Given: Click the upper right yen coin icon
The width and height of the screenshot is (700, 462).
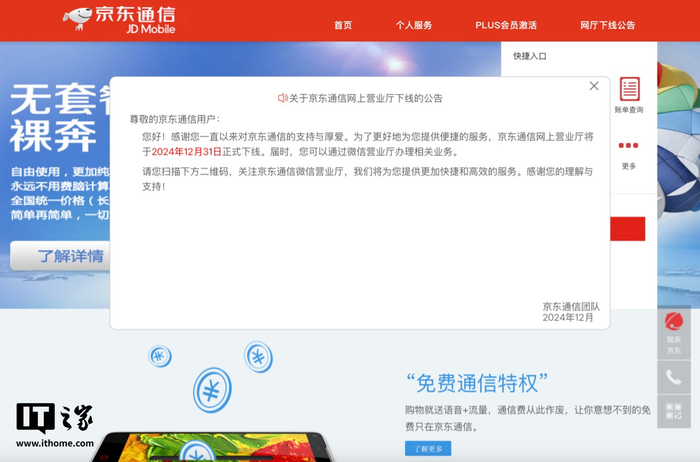Looking at the screenshot, I should click(x=258, y=356).
